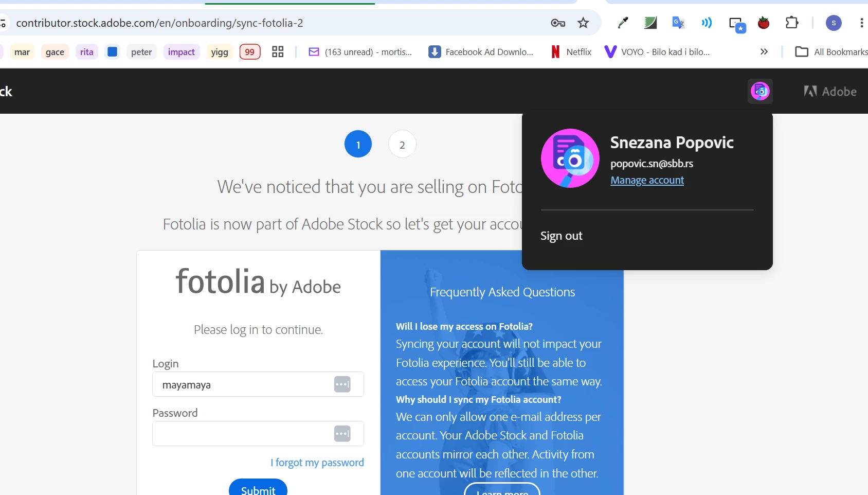Bookmark this page with the star icon
The width and height of the screenshot is (868, 495).
(x=583, y=23)
